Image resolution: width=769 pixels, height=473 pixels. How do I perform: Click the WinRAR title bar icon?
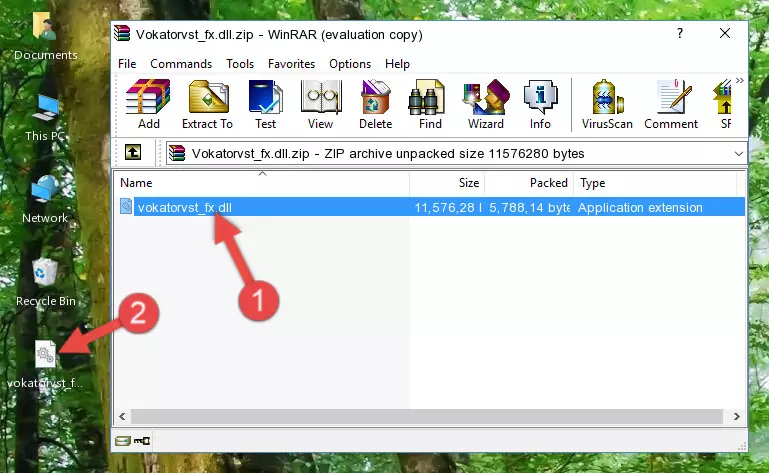[x=122, y=33]
